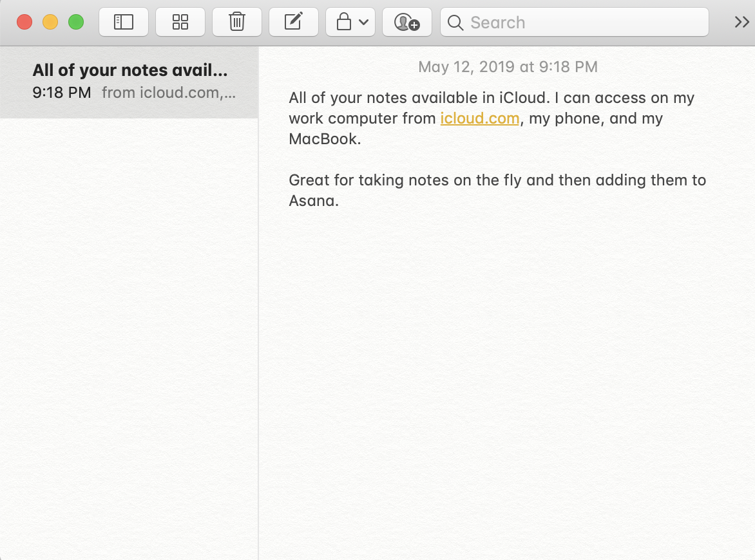Click the May 12, 2019 date header
755x560 pixels.
pyautogui.click(x=508, y=66)
